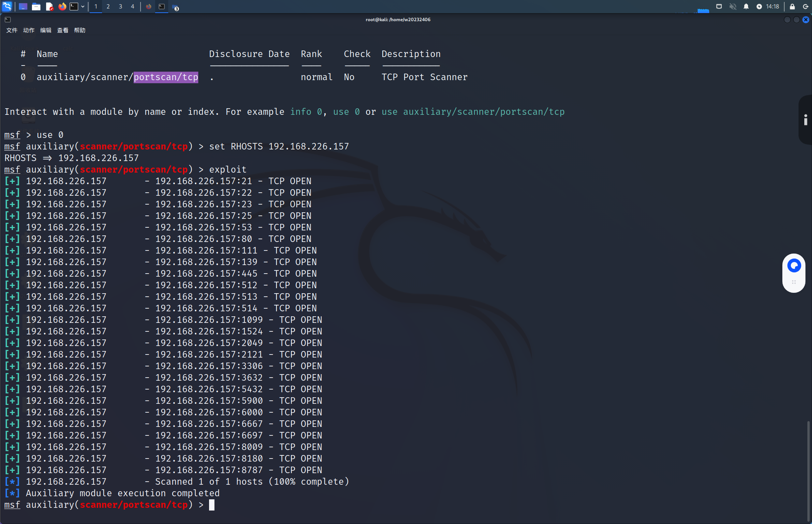Expand the right side info handle panel
The image size is (812, 524).
click(x=805, y=120)
